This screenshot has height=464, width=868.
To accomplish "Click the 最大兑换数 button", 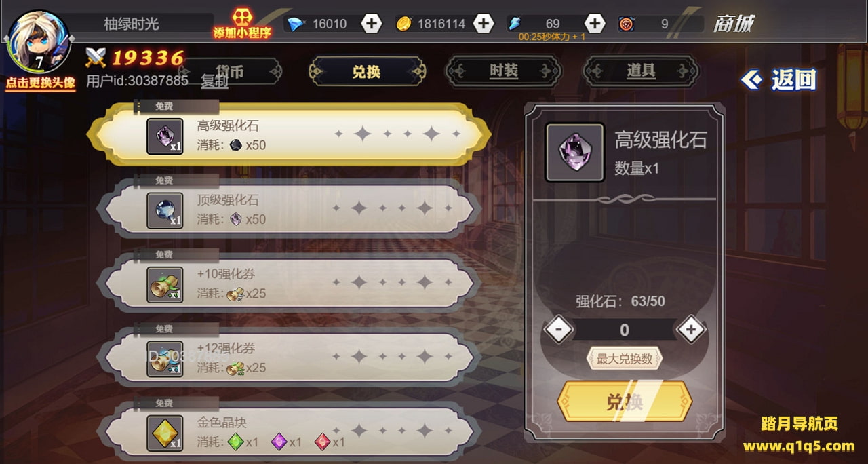I will coord(625,360).
